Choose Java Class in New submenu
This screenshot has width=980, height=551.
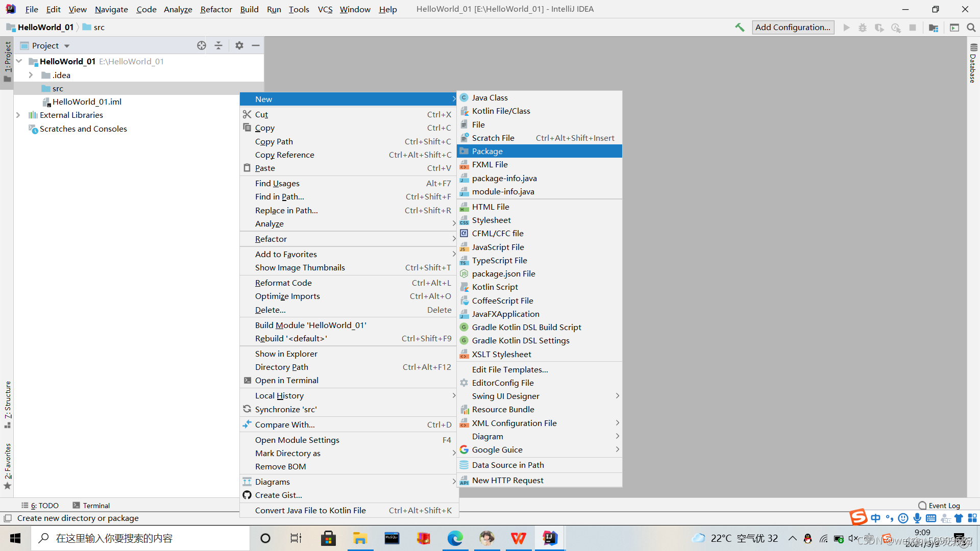click(489, 97)
